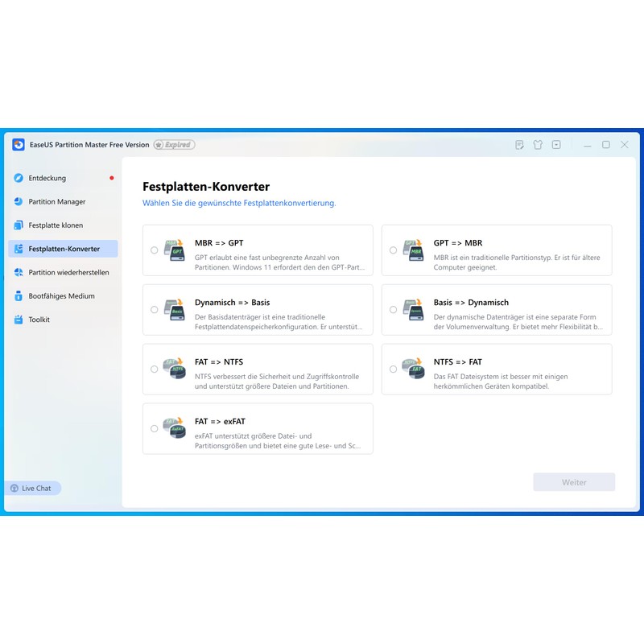The image size is (644, 644).
Task: Select the FAT => NTFS radio button
Action: [x=155, y=369]
